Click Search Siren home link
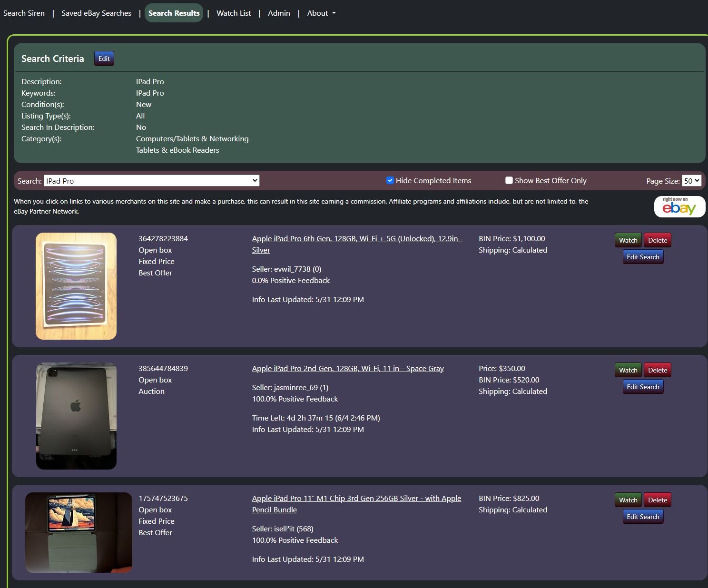This screenshot has height=588, width=708. [24, 13]
